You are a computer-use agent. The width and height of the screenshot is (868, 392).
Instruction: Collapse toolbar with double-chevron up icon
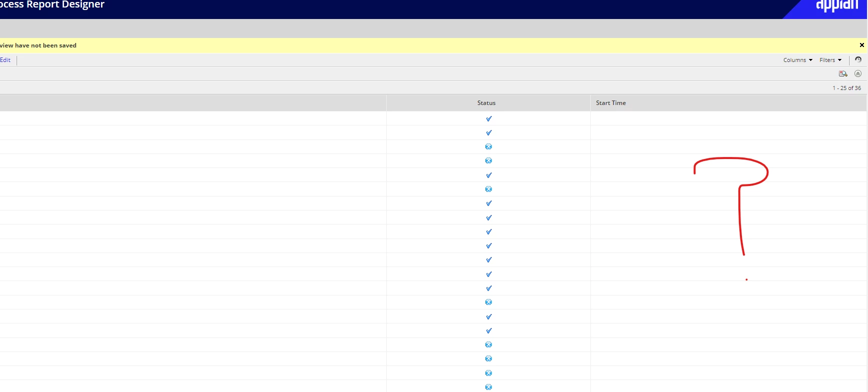[x=858, y=73]
